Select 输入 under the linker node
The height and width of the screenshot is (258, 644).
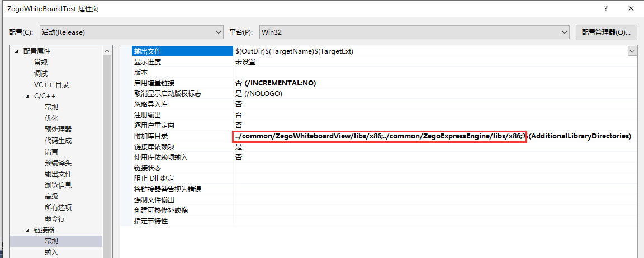(51, 252)
